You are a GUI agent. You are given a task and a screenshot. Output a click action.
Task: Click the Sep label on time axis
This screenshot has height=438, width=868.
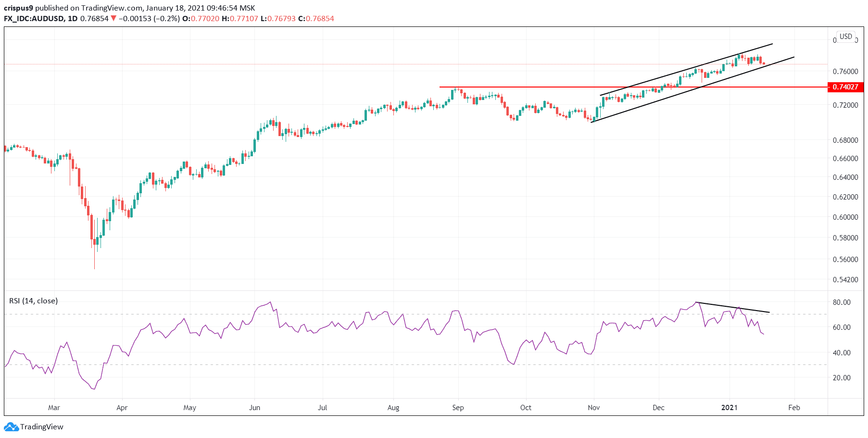point(458,408)
